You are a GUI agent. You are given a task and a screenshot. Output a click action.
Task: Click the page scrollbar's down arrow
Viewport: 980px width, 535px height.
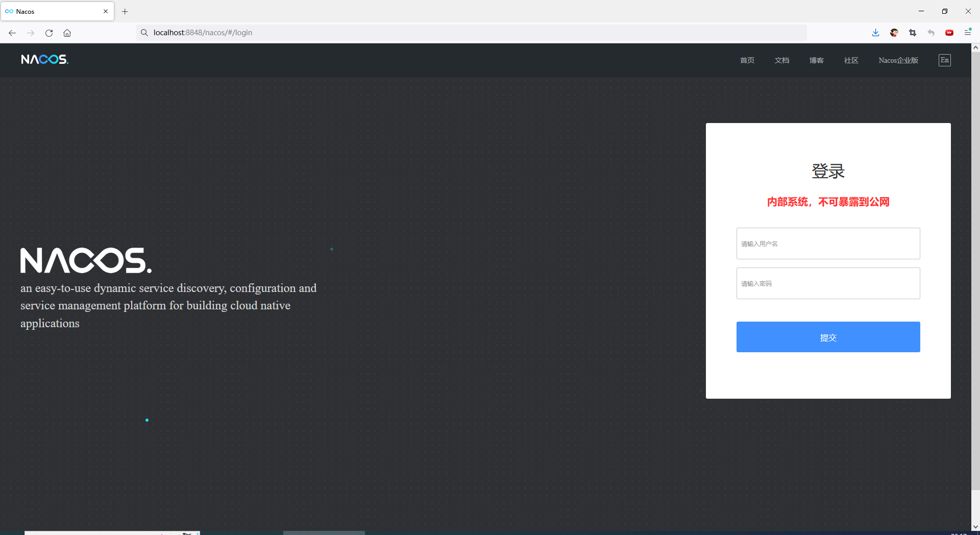click(975, 527)
